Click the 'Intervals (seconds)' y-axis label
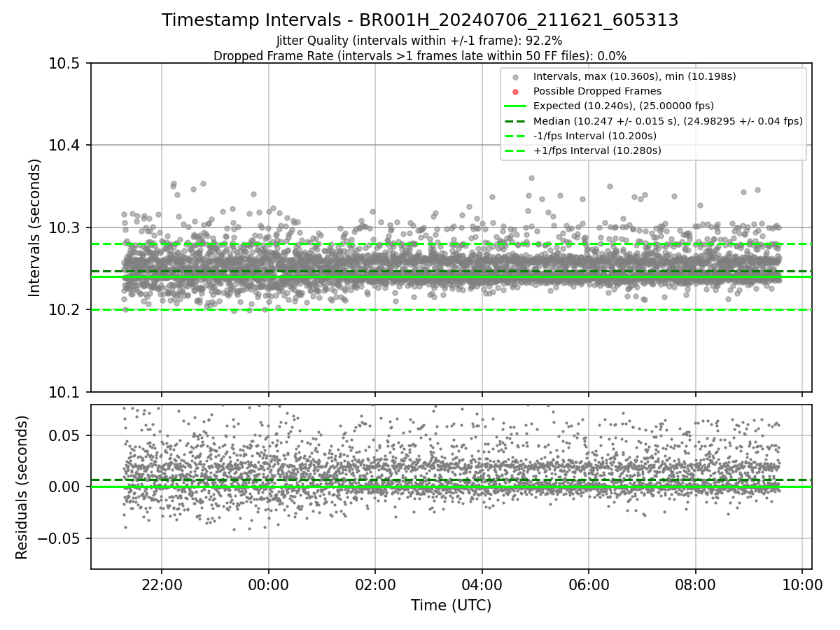Viewport: 840px width, 630px height. [x=35, y=227]
